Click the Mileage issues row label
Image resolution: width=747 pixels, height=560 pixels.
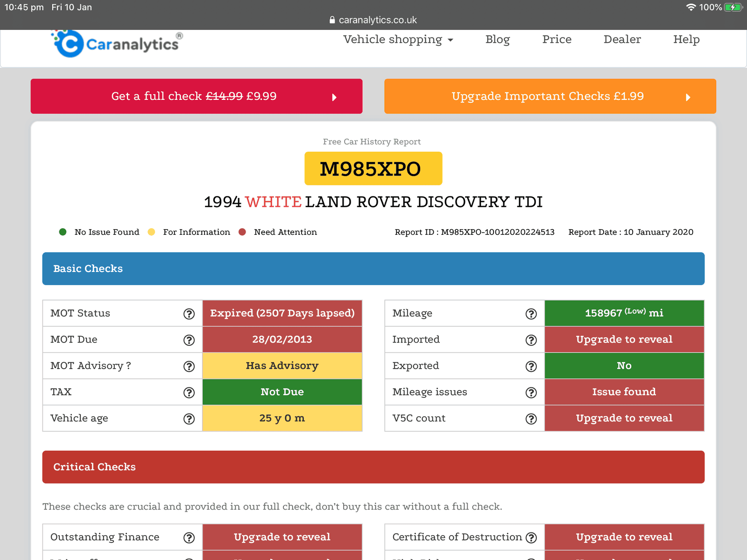pos(430,392)
